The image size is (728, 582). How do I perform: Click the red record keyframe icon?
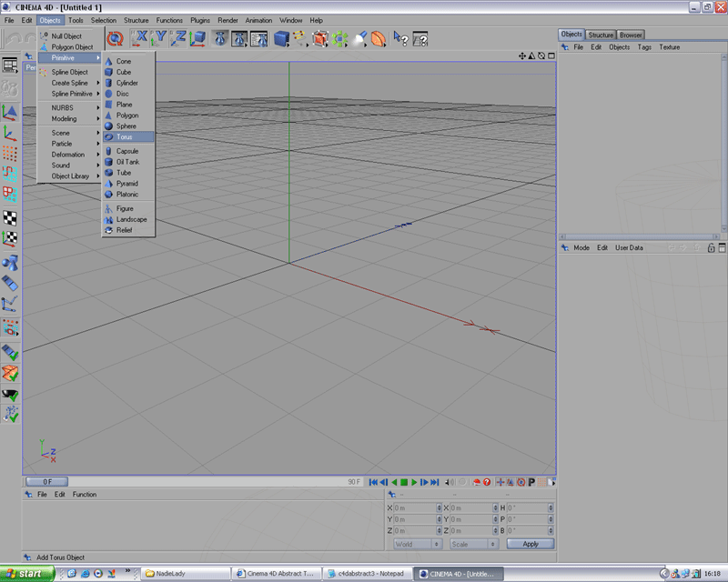[x=476, y=482]
